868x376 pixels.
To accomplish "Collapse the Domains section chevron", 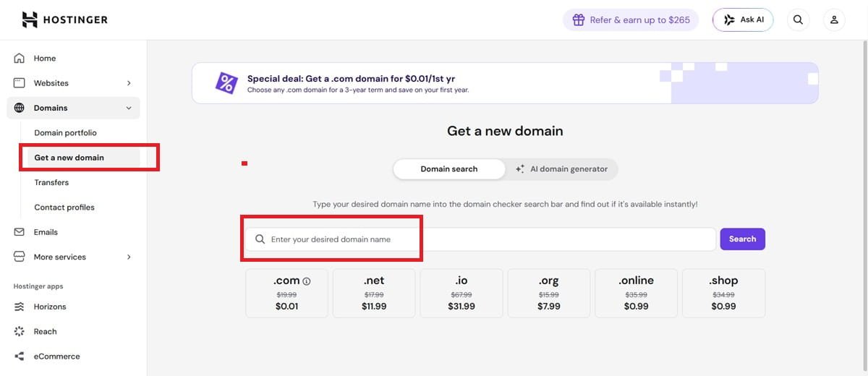I will 129,108.
